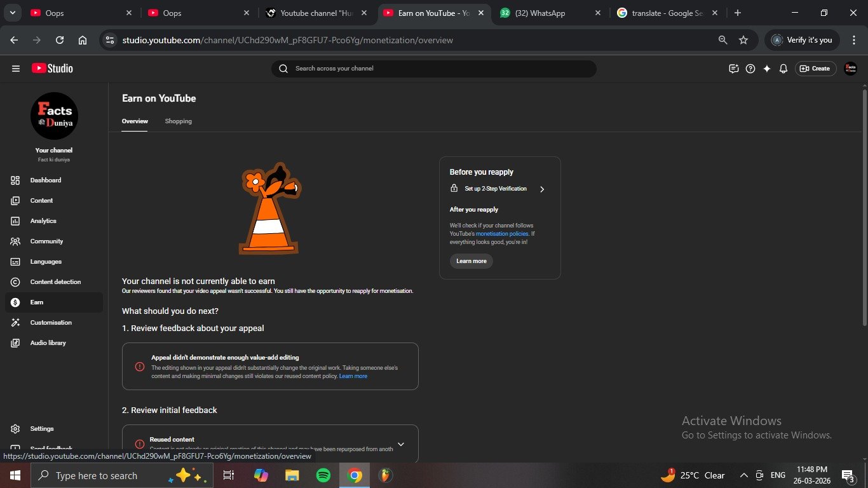Open Content detection in sidebar

tap(55, 282)
